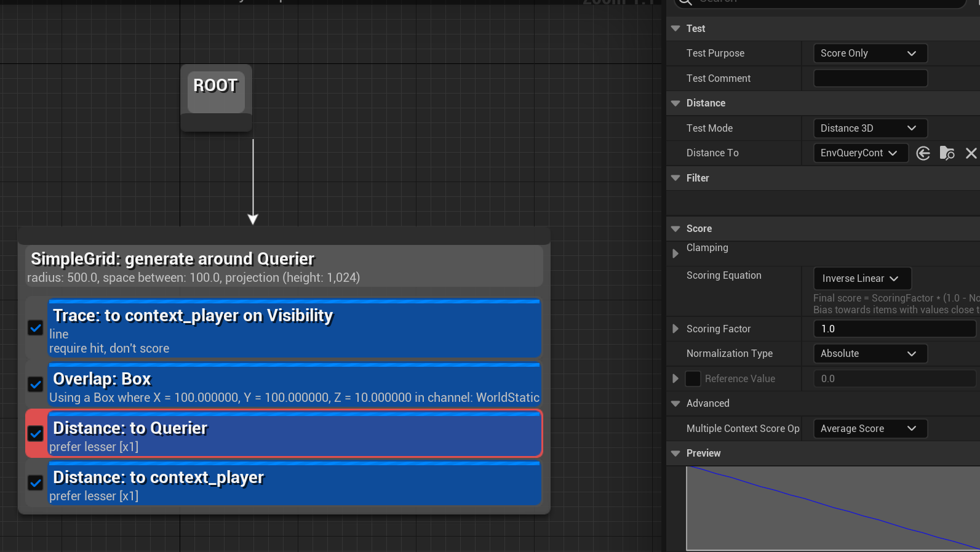Click the use-selected-asset arrow beside Distance To
980x552 pixels.
click(923, 153)
